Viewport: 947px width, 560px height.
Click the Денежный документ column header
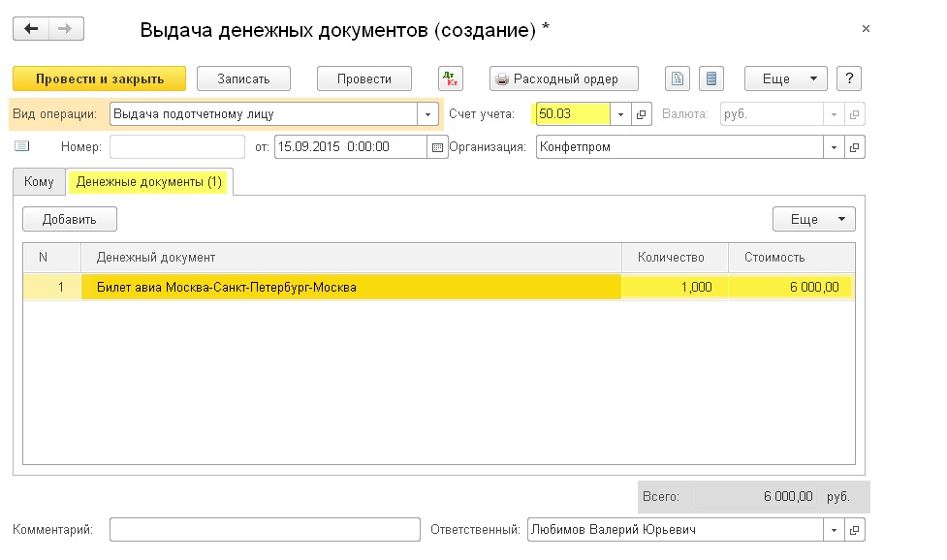click(x=351, y=258)
